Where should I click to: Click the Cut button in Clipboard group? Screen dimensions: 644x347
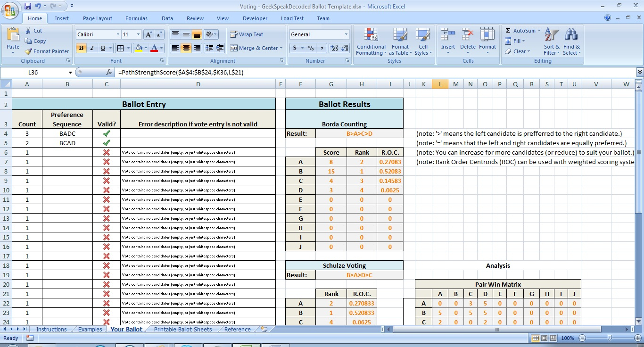(x=33, y=31)
